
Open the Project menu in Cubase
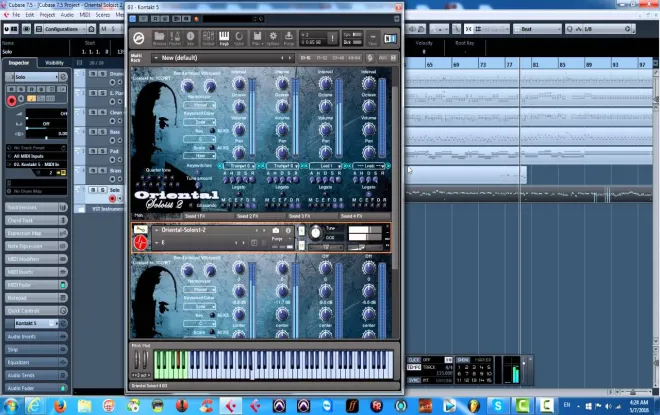click(47, 15)
